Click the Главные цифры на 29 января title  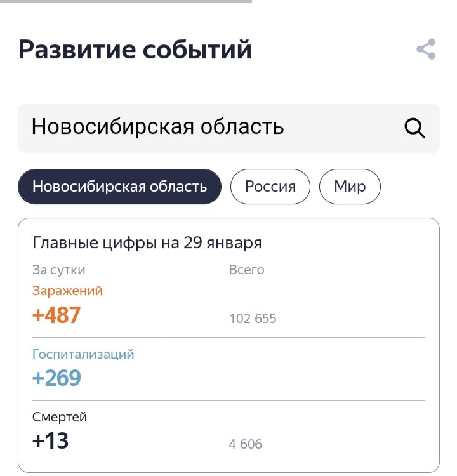pyautogui.click(x=147, y=243)
